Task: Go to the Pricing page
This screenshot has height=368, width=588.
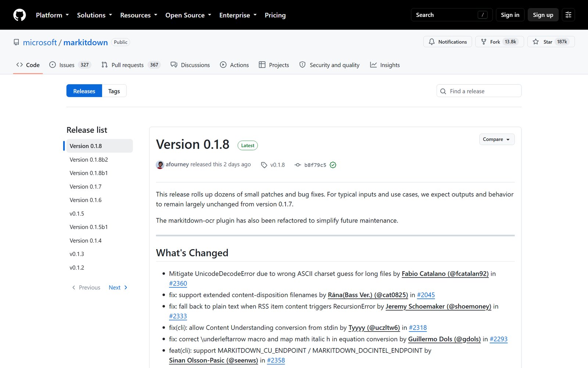Action: click(x=275, y=15)
